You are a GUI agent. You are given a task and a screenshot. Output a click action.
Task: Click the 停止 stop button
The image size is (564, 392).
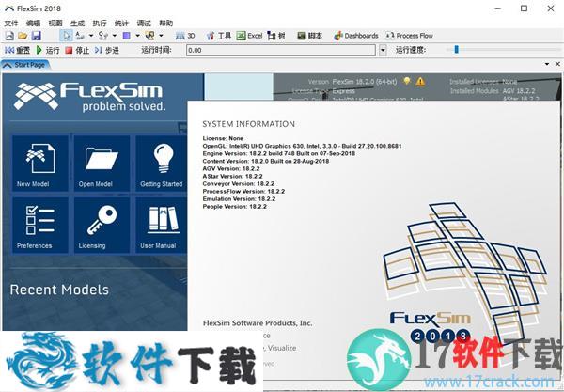click(77, 51)
